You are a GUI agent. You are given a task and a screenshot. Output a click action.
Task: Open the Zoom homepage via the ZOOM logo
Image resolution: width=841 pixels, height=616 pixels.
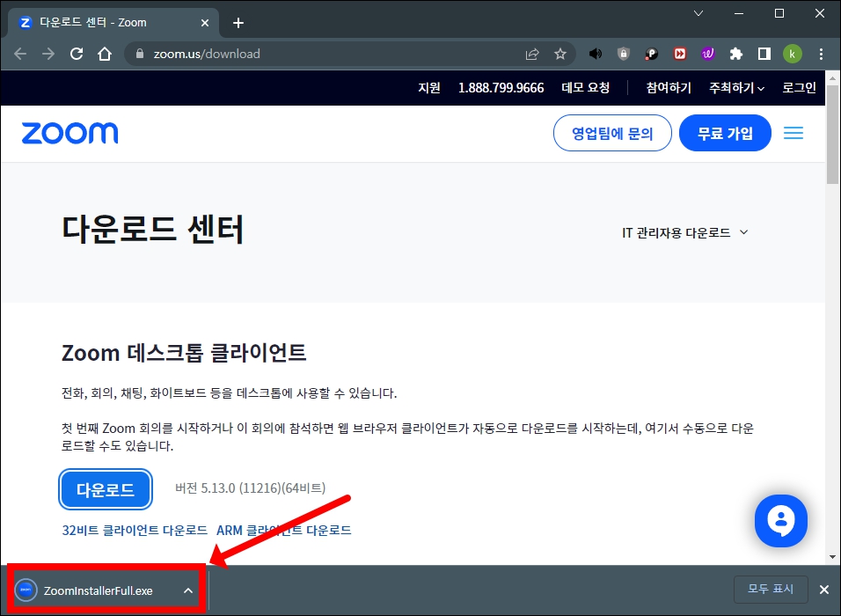(69, 132)
